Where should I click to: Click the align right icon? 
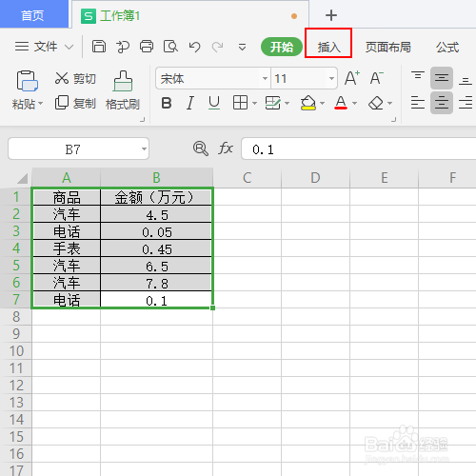pyautogui.click(x=466, y=103)
